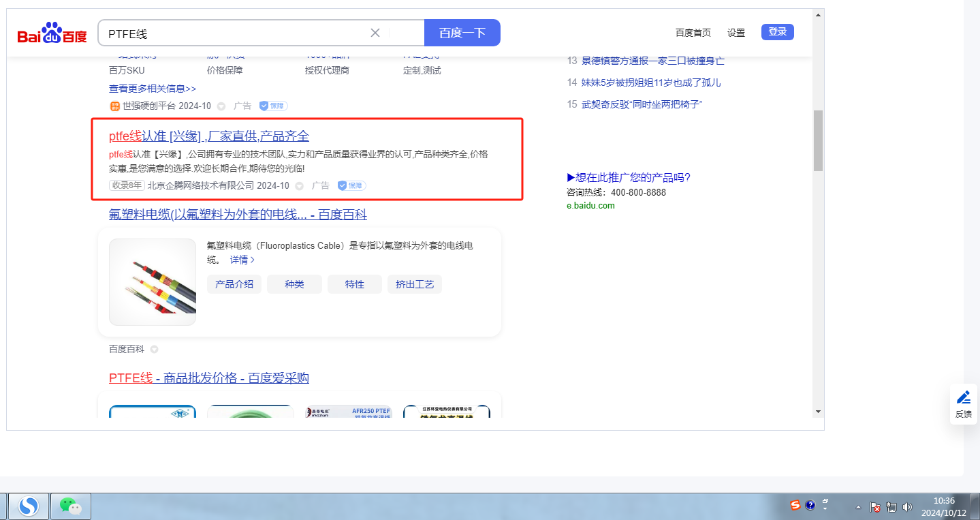Click the Sogou input method tray icon
The image size is (980, 520).
(795, 505)
